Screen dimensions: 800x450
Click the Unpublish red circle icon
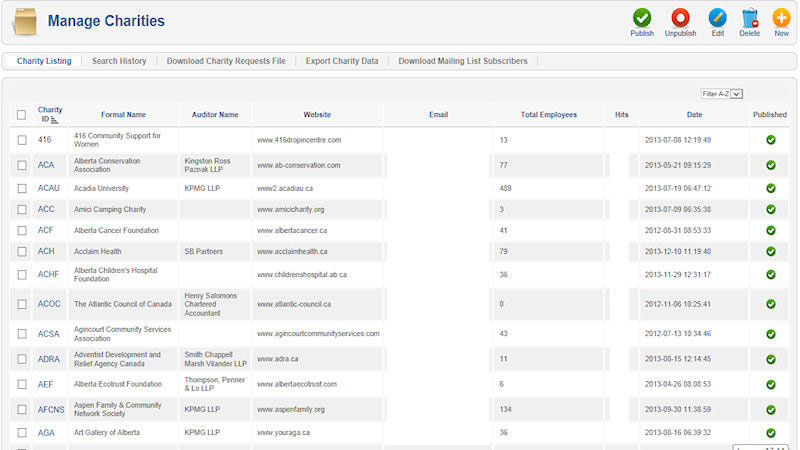pos(680,18)
